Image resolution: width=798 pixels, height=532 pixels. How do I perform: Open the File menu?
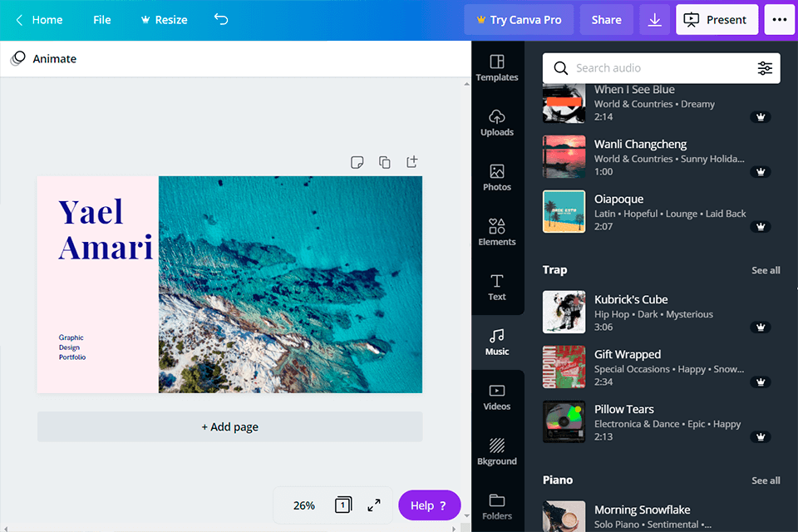pos(102,20)
